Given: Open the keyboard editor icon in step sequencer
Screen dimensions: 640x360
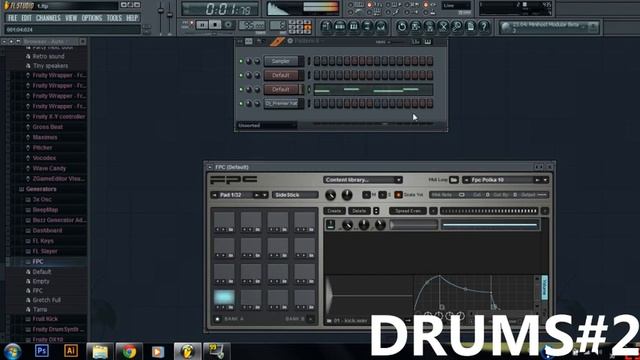Looking at the screenshot, I should coord(427,42).
